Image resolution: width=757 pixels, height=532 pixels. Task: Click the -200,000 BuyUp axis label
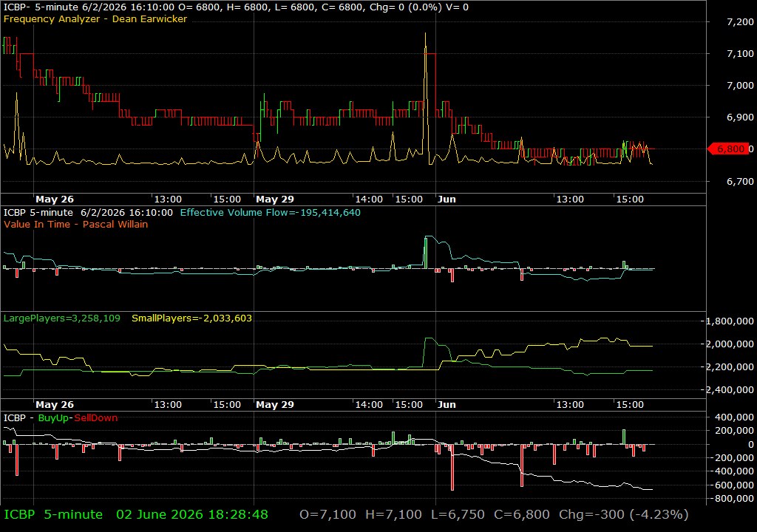(732, 457)
